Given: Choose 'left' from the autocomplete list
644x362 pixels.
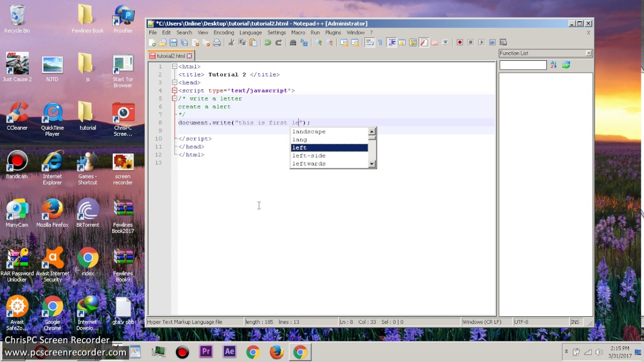Looking at the screenshot, I should coord(329,148).
